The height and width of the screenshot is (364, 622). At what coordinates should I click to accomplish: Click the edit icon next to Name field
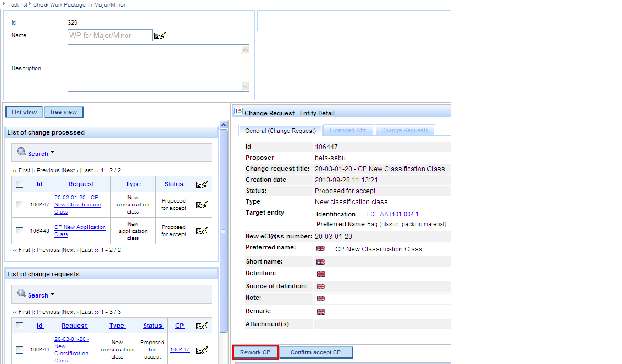click(x=160, y=36)
